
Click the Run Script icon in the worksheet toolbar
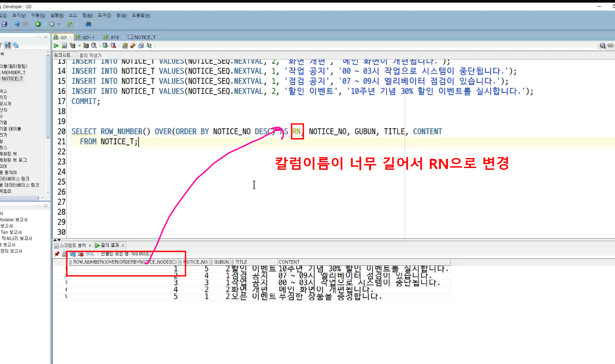click(64, 45)
